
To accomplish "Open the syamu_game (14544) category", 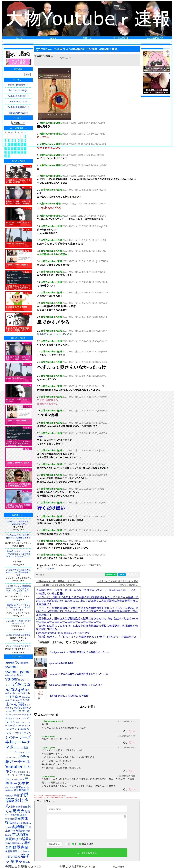I will point(18,85).
